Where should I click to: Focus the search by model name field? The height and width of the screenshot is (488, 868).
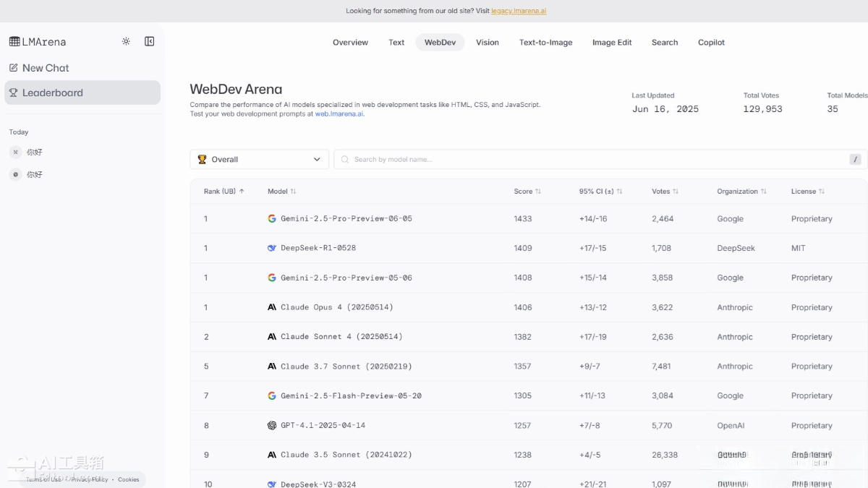click(x=593, y=159)
